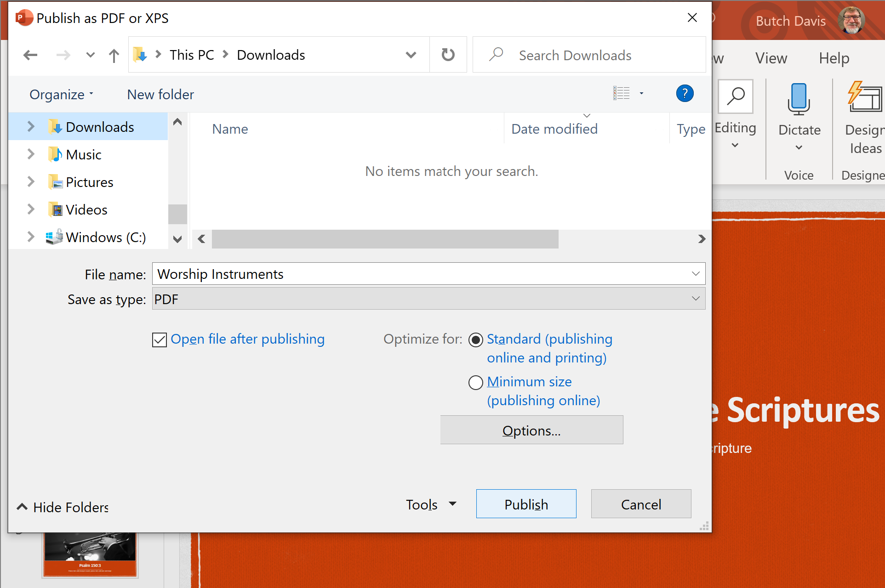
Task: Open the View tab in PowerPoint ribbon
Action: click(x=771, y=58)
